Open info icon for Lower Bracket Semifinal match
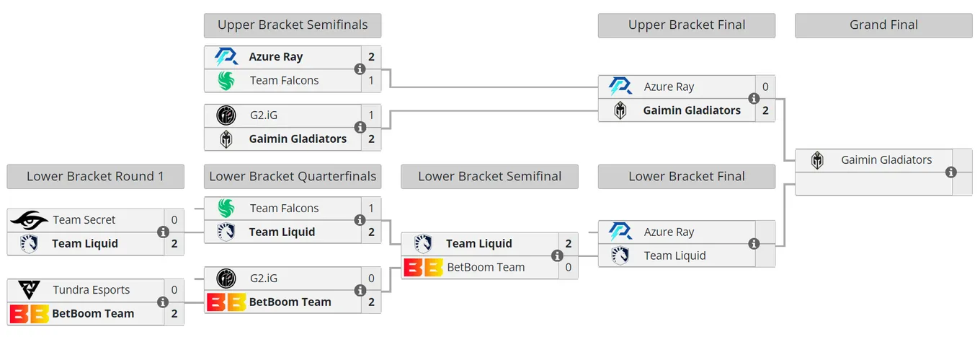 tap(557, 255)
